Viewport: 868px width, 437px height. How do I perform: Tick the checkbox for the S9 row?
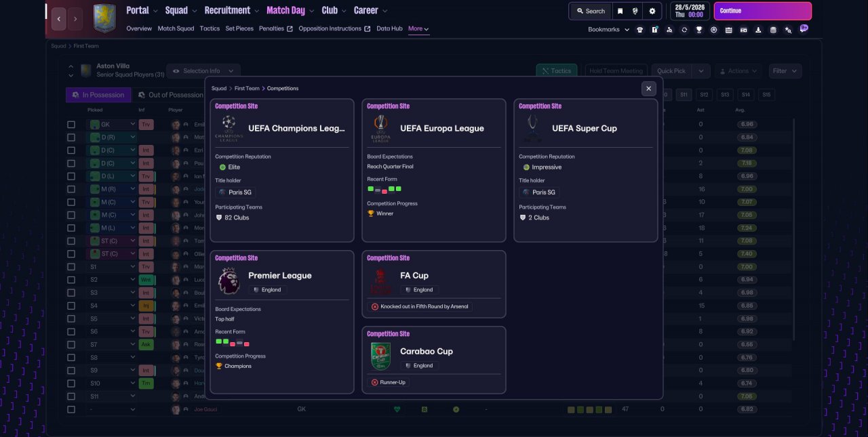pyautogui.click(x=71, y=371)
